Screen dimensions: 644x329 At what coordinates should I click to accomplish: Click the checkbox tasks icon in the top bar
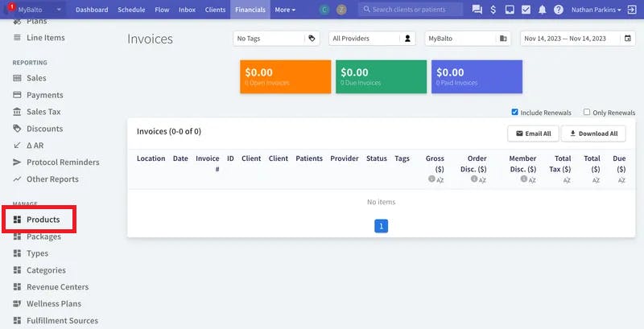(526, 10)
